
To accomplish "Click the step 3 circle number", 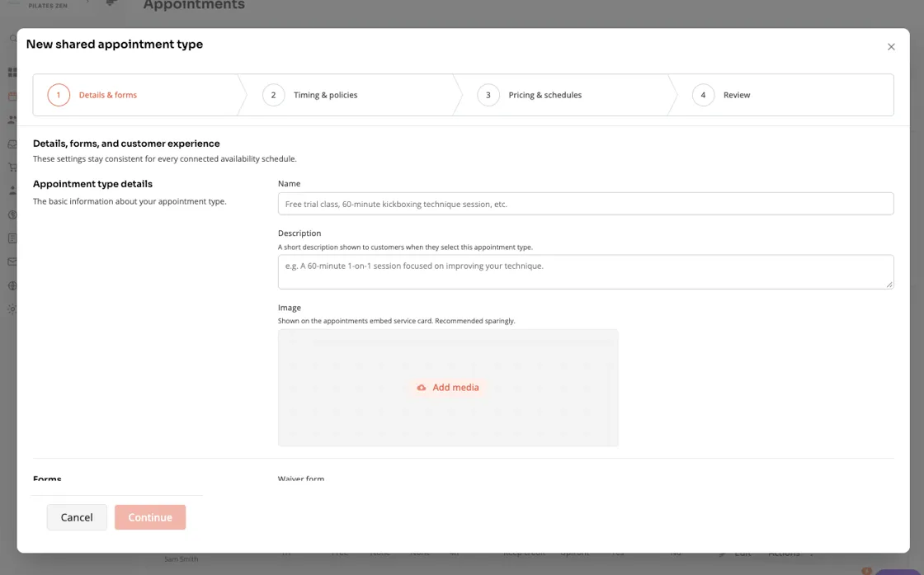I will click(488, 95).
